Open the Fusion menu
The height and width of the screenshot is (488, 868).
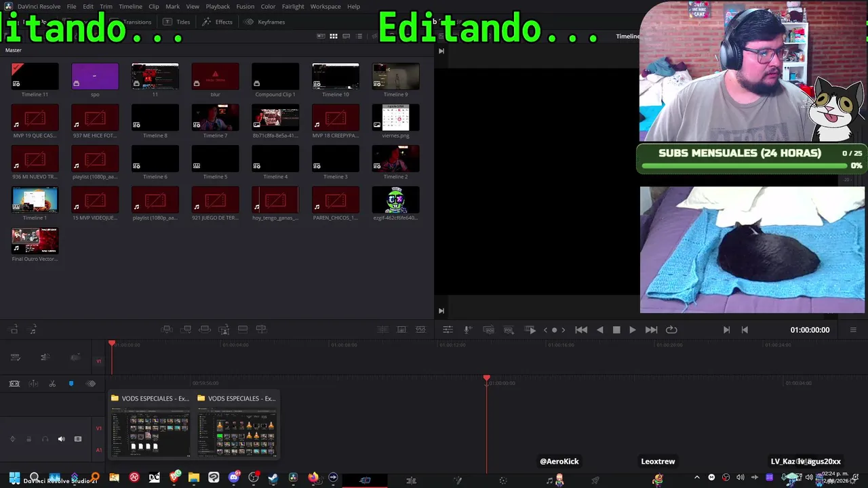coord(245,7)
